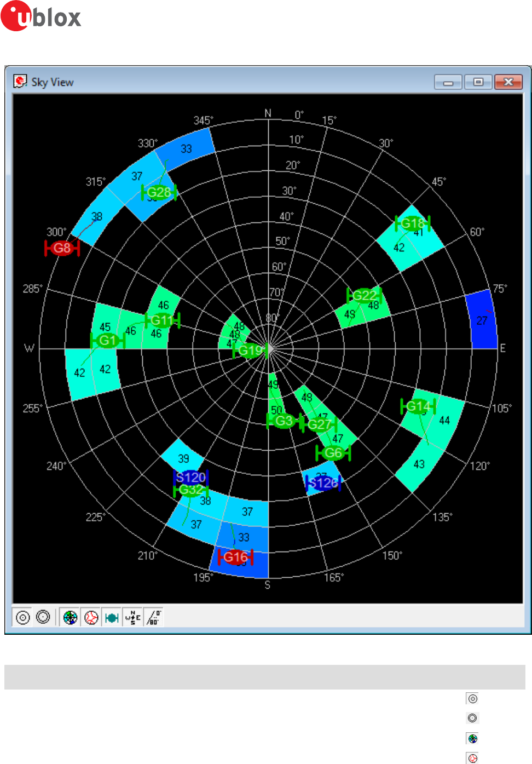The height and width of the screenshot is (764, 532).
Task: Toggle the N-W-E-S compass labels icon
Action: (132, 617)
